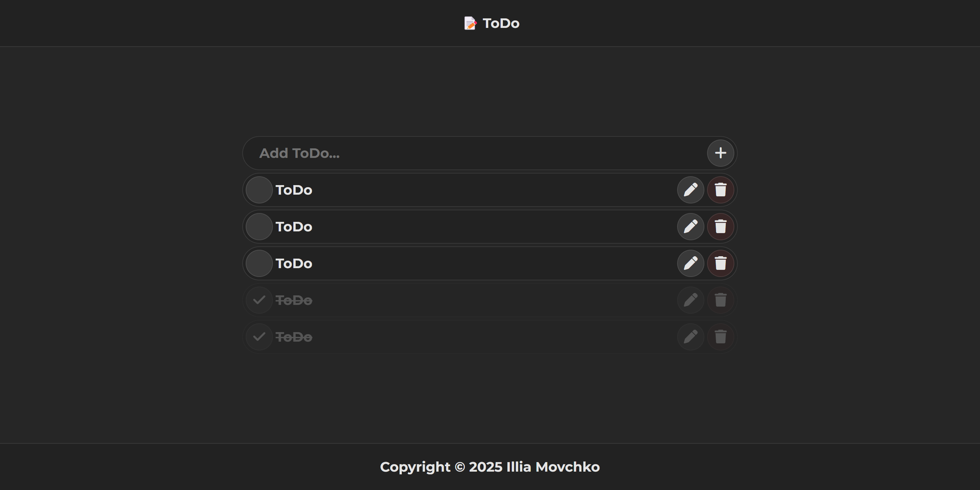Edit the last completed ToDo
The image size is (980, 490).
[690, 336]
